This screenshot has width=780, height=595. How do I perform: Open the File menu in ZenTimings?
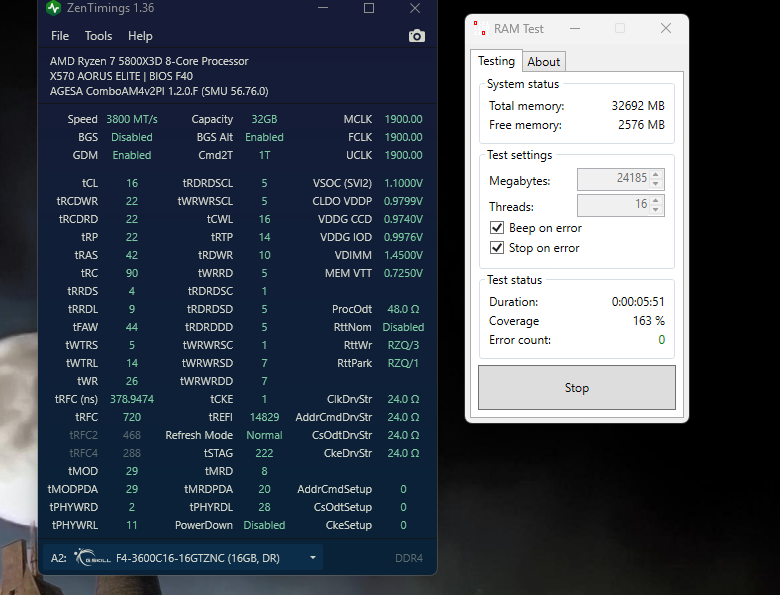[60, 36]
